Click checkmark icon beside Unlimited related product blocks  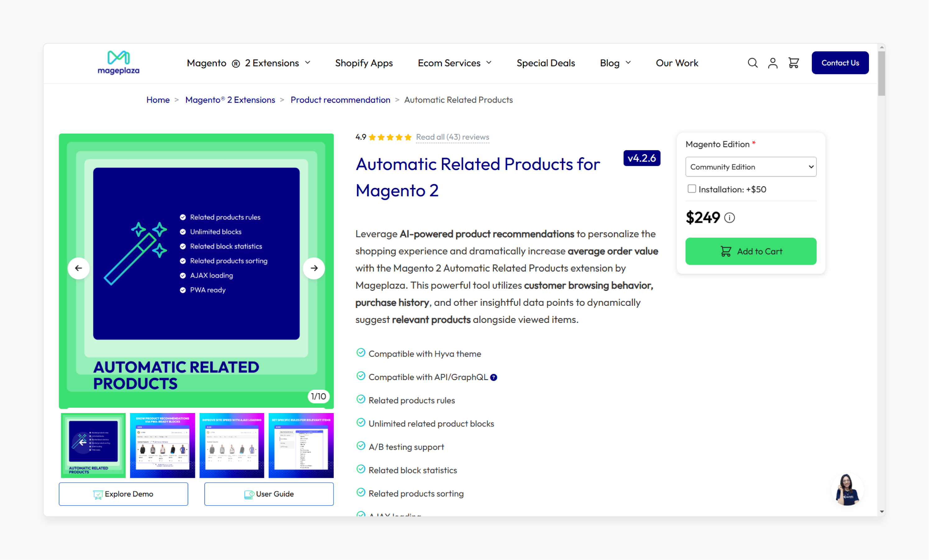click(x=361, y=423)
